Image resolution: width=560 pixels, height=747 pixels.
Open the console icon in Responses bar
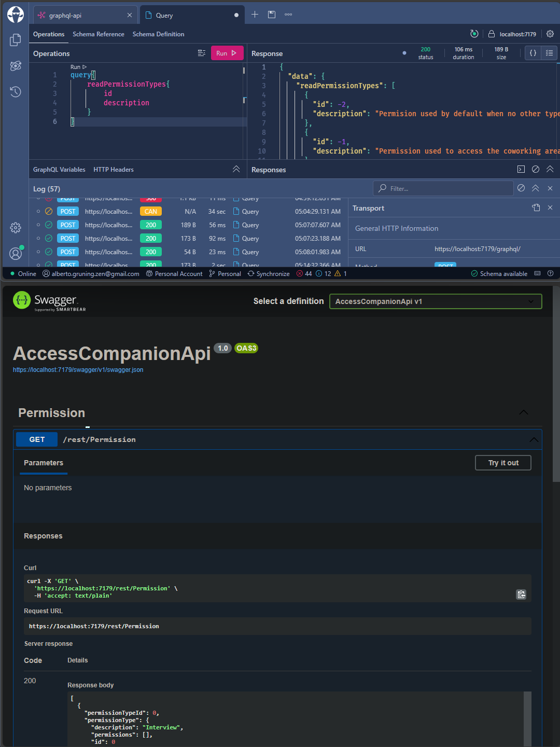click(x=521, y=169)
